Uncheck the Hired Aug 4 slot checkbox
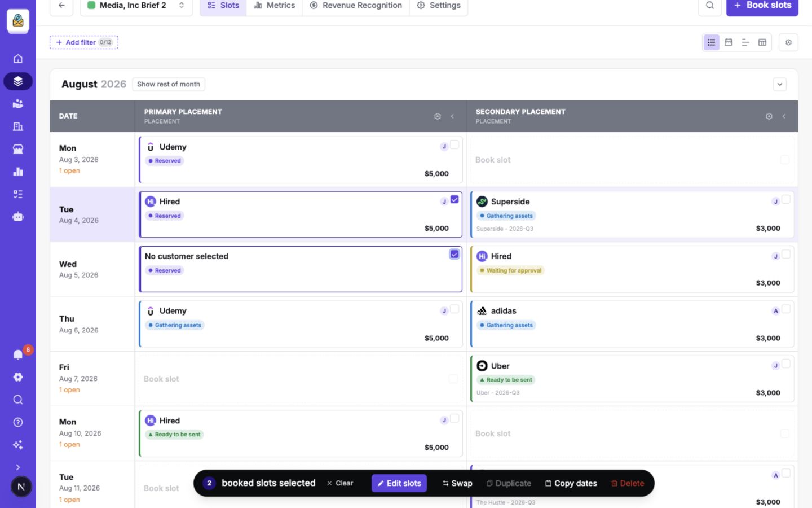 point(454,200)
